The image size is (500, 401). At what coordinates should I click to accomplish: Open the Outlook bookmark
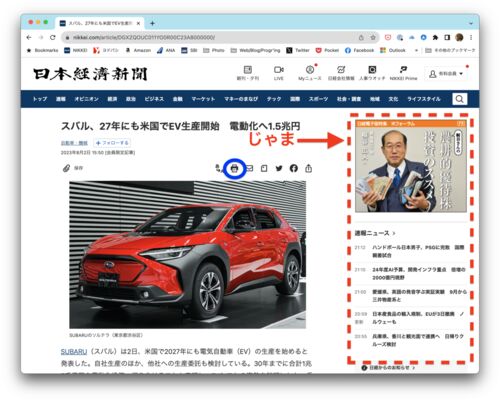click(393, 50)
